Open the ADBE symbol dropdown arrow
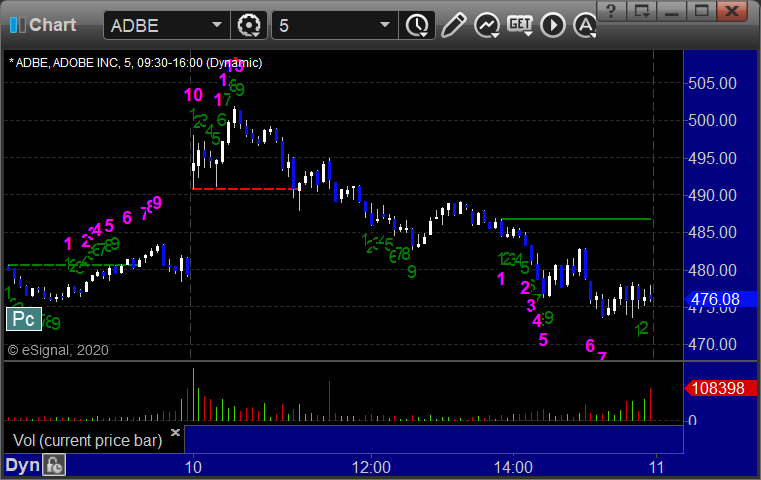The height and width of the screenshot is (480, 761). pos(216,25)
